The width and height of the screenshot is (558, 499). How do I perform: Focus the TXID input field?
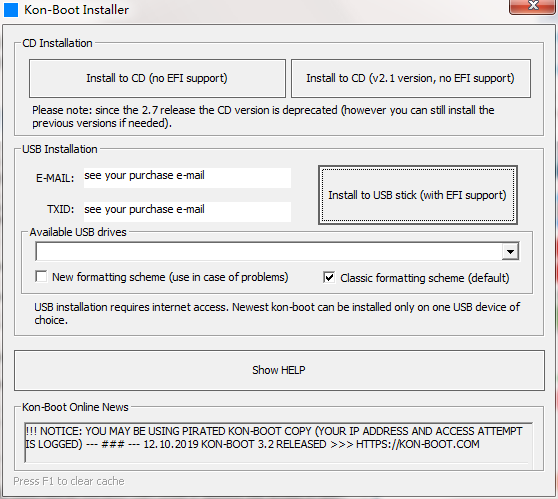click(x=187, y=212)
